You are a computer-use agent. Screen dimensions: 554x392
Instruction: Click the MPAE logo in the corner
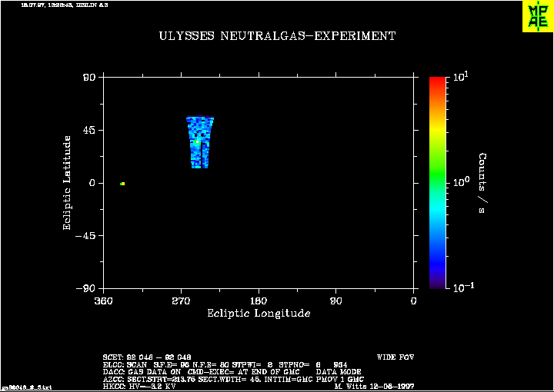coord(538,16)
